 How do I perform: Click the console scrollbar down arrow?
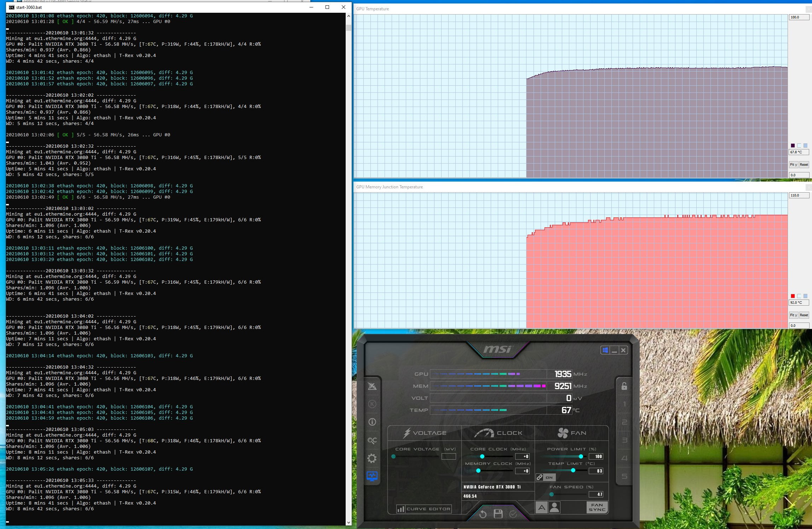click(x=349, y=522)
